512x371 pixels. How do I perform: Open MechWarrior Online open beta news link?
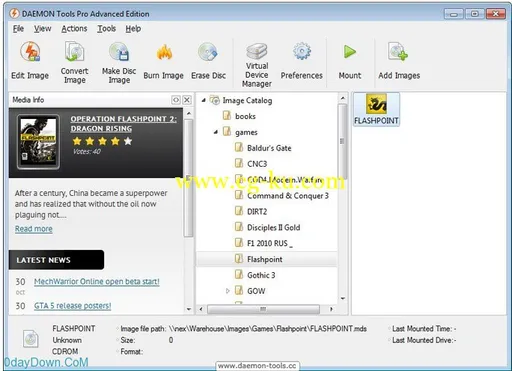(x=97, y=281)
